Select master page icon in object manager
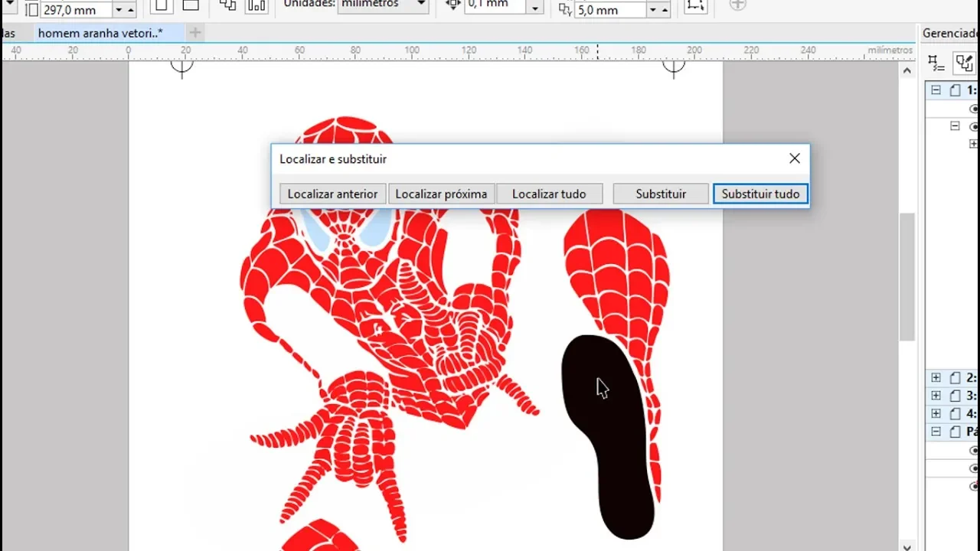This screenshot has height=551, width=980. point(955,432)
